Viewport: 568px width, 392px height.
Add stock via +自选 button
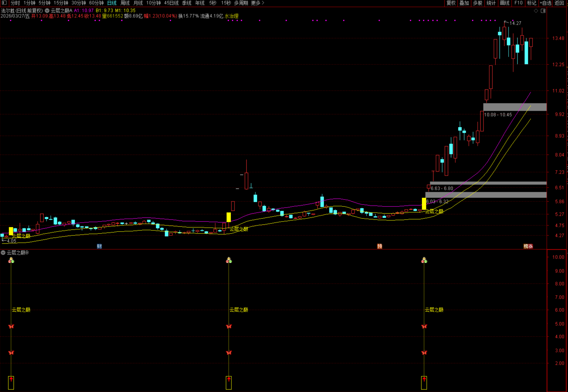tap(545, 3)
